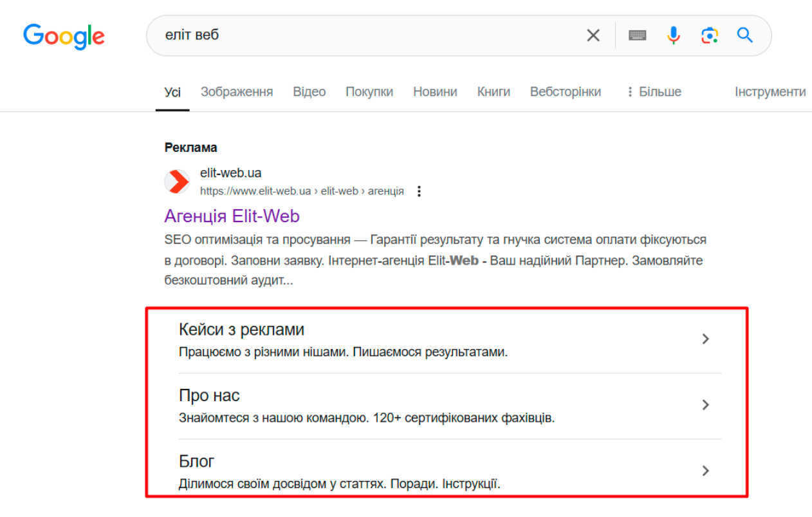Screen dimensions: 812x517
Task: Click the 'SEO оптимізація та просування' description text
Action: (257, 240)
